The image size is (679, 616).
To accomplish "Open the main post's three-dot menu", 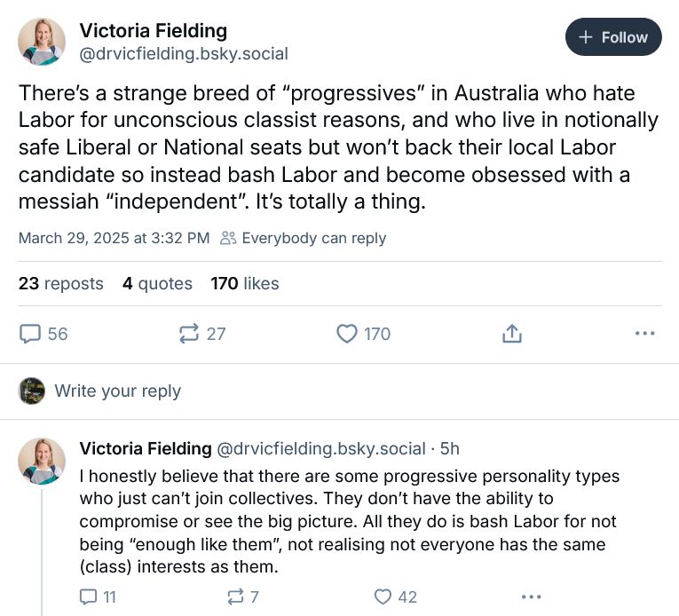I will click(645, 334).
